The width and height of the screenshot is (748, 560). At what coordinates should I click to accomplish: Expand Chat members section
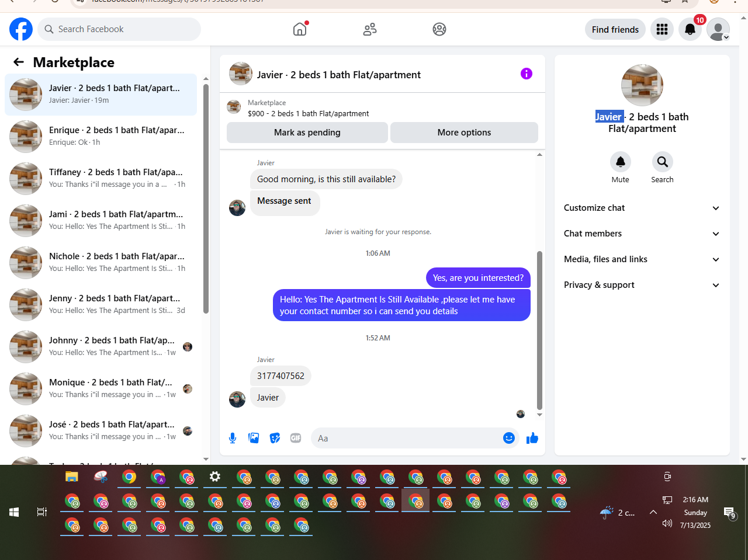pos(642,234)
